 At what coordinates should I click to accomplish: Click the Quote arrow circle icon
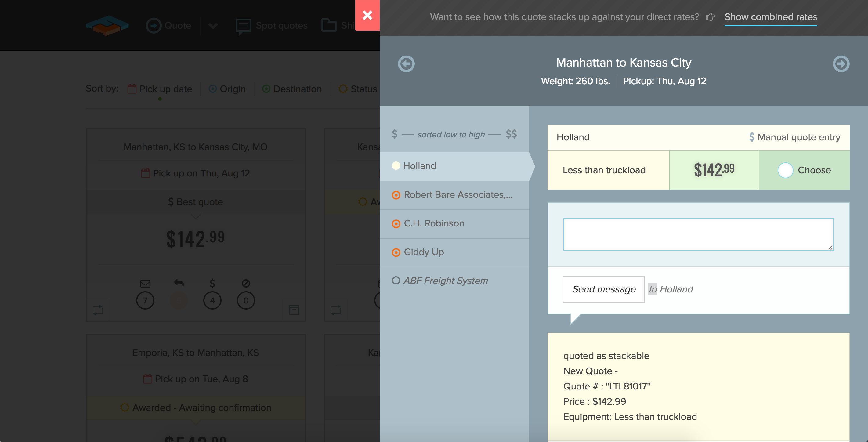point(154,26)
